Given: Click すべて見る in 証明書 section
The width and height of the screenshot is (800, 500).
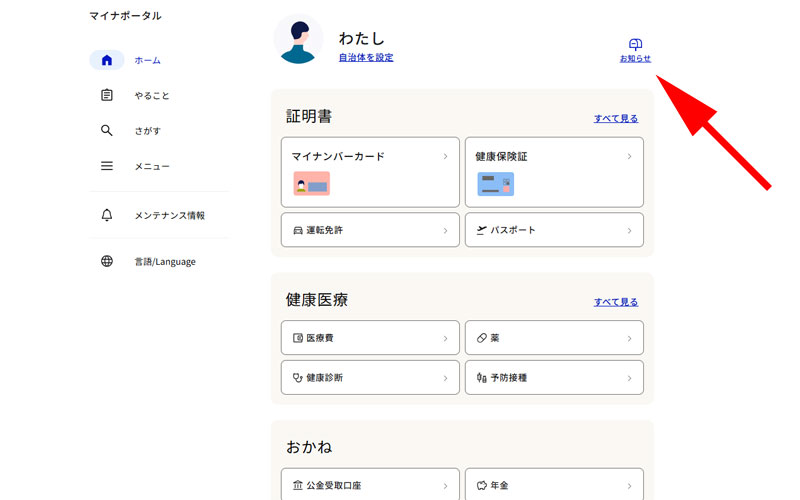Looking at the screenshot, I should [x=616, y=118].
